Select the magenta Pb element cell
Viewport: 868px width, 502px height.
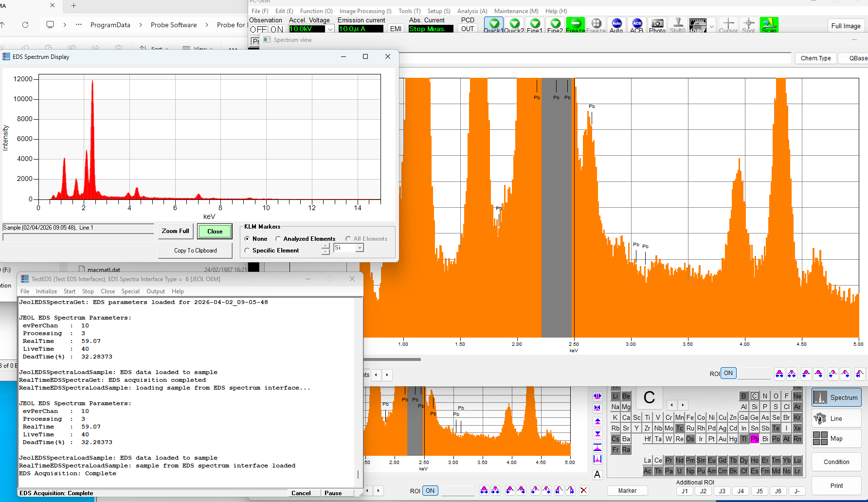tap(754, 439)
